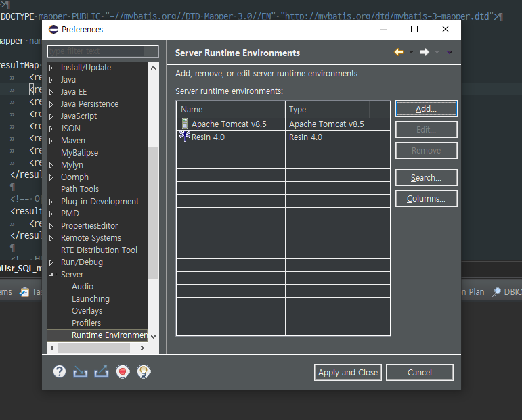Go back with the yellow arrow icon

click(399, 53)
